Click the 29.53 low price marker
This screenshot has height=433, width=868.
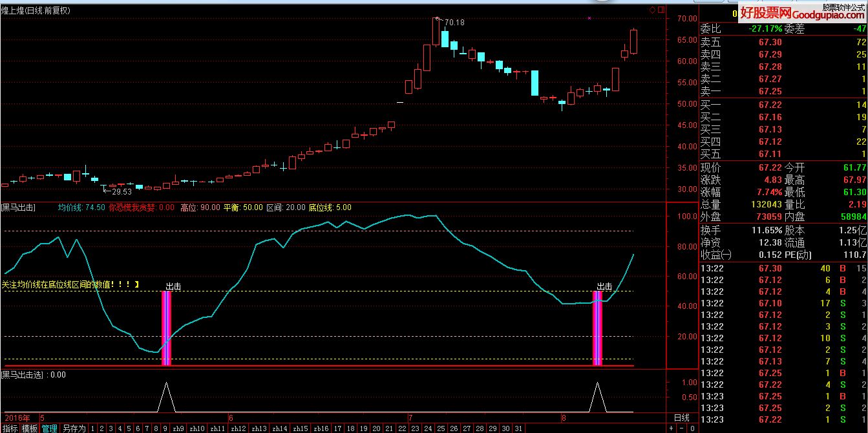[122, 192]
